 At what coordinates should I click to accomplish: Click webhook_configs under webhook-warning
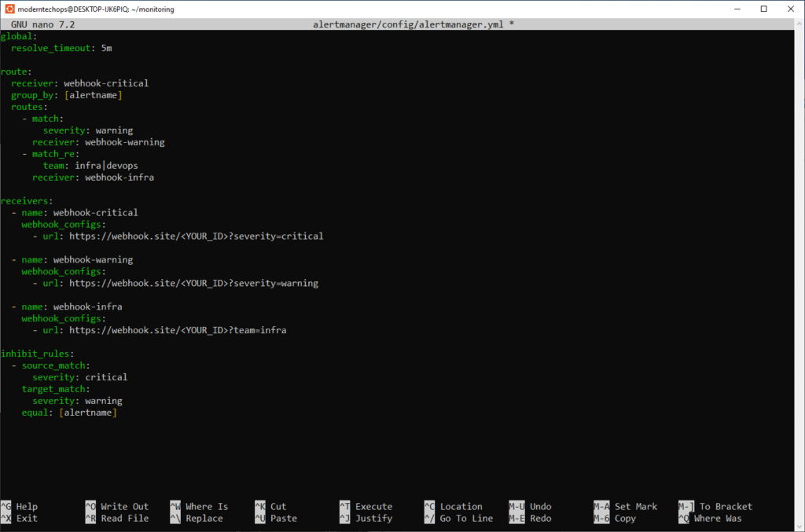coord(64,271)
